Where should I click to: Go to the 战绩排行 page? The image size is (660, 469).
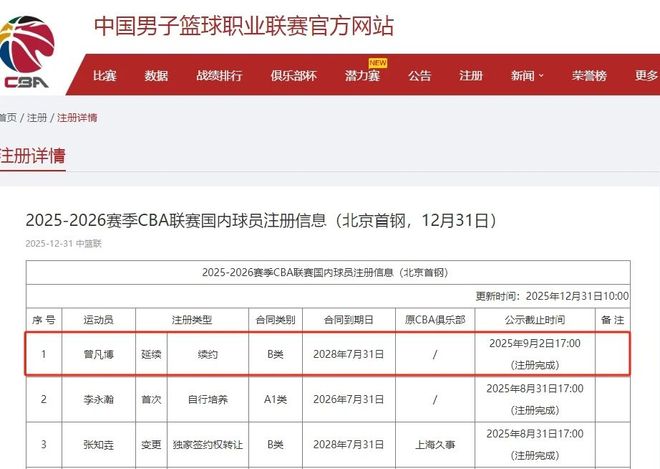click(x=218, y=76)
